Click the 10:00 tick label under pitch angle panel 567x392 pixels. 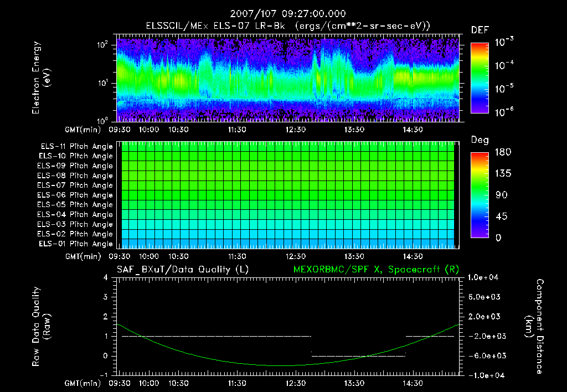pyautogui.click(x=149, y=256)
